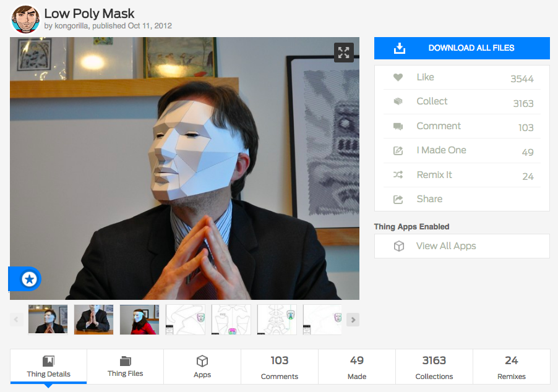The height and width of the screenshot is (392, 558).
Task: Open View All Apps
Action: (462, 246)
